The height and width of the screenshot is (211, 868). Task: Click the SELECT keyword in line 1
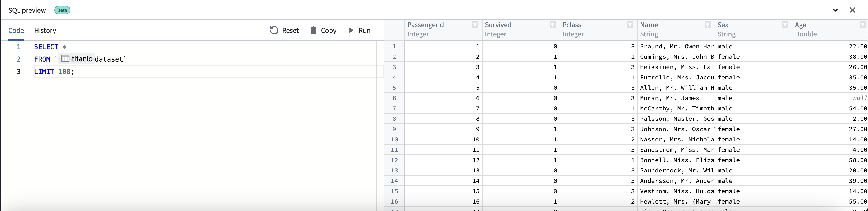[x=46, y=47]
